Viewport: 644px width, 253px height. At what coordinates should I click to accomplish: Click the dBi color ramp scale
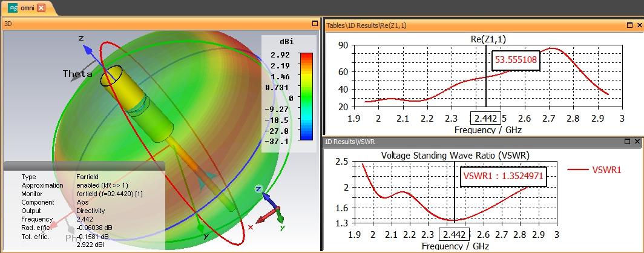[x=306, y=96]
